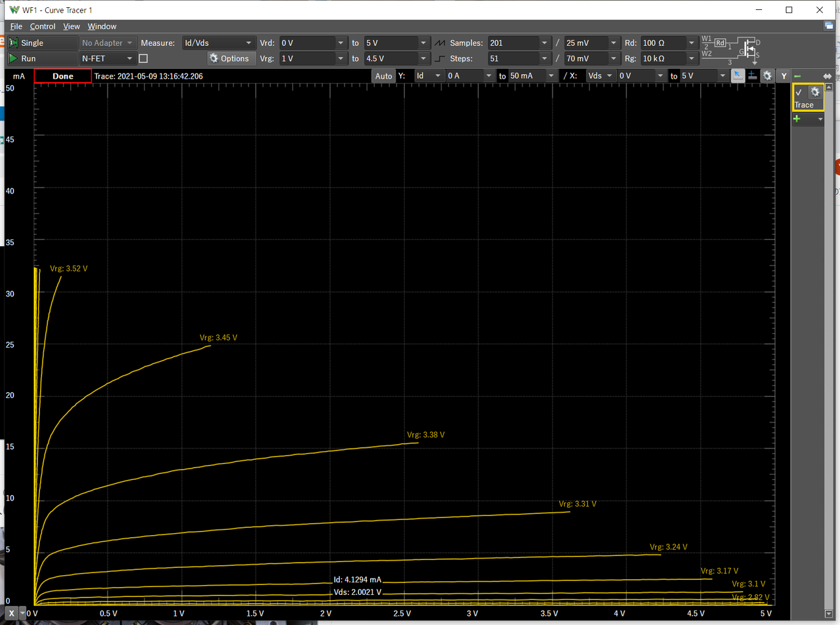Select the quick measure cursor tool
840x625 pixels.
738,76
